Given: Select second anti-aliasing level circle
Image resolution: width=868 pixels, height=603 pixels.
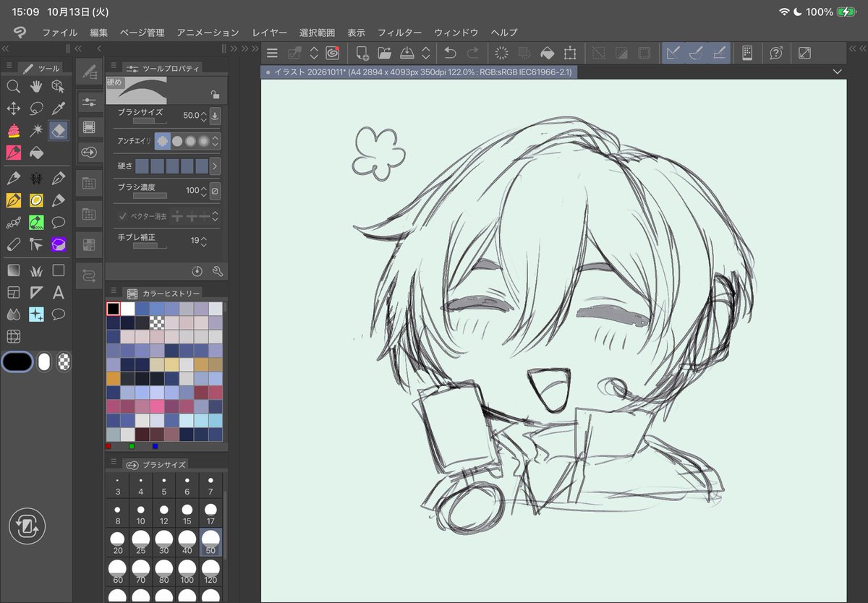Looking at the screenshot, I should tap(177, 141).
